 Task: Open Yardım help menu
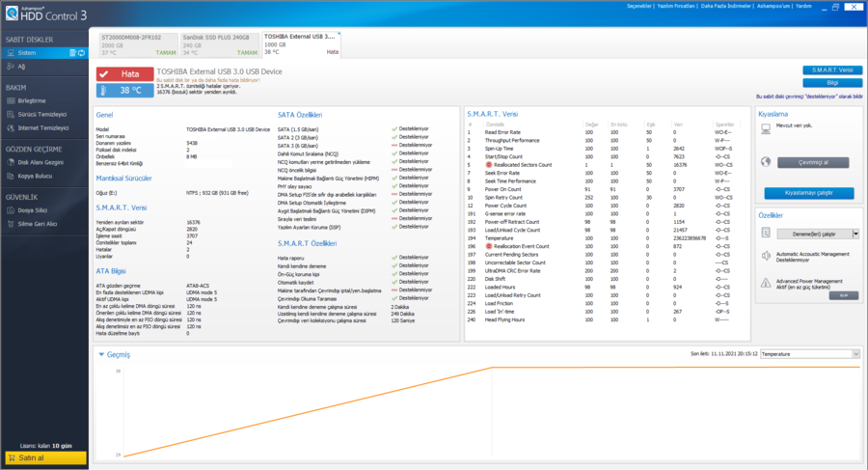(803, 6)
